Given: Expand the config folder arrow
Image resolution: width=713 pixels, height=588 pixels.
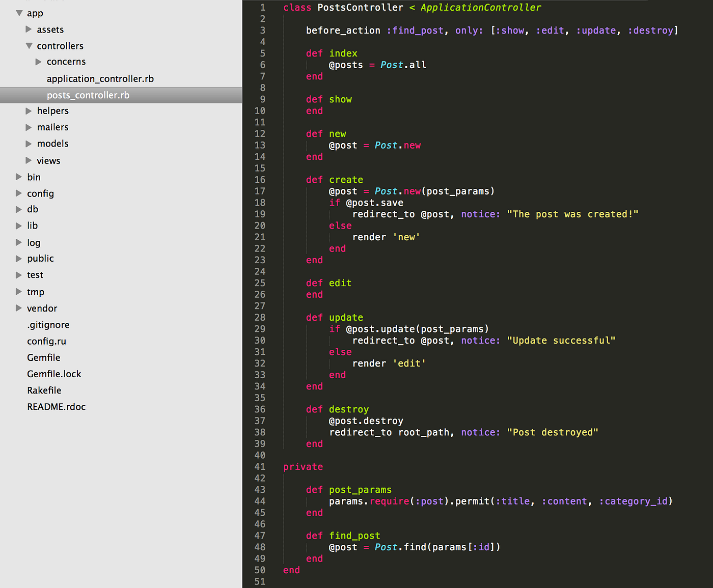Looking at the screenshot, I should 19,193.
